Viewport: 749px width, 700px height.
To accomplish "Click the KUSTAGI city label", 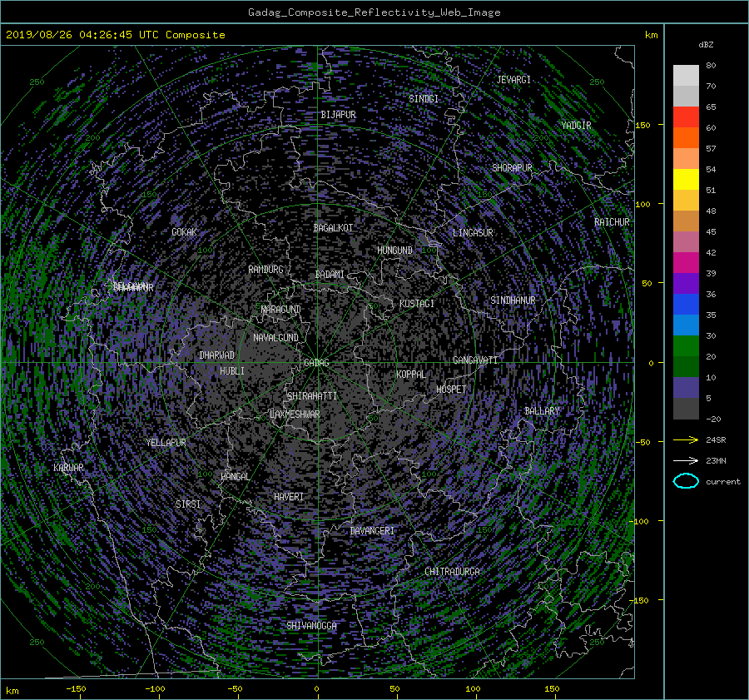I will click(417, 304).
